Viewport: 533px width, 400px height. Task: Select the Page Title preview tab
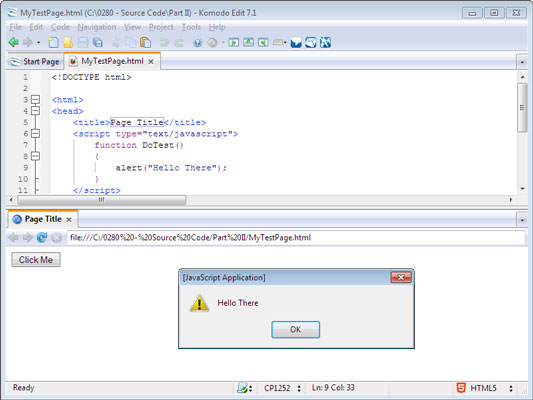click(43, 219)
